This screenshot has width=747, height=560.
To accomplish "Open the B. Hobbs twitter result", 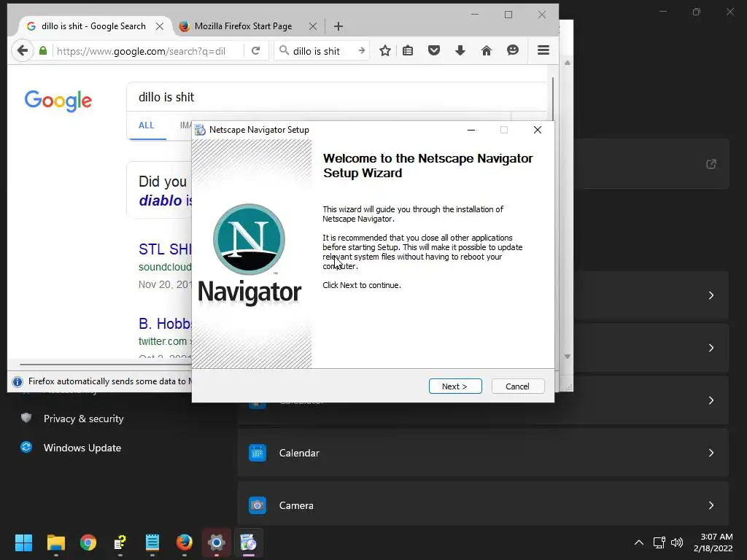I will click(165, 324).
